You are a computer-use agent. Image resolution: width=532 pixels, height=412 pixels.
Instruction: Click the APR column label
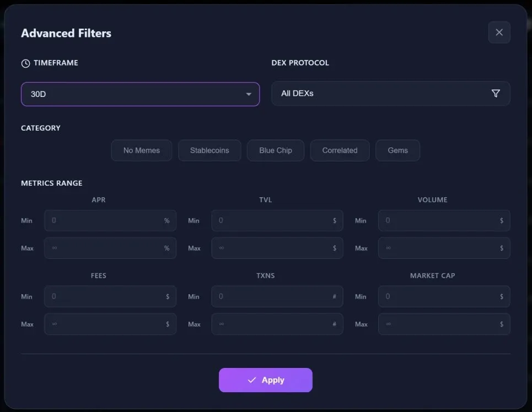click(x=98, y=200)
